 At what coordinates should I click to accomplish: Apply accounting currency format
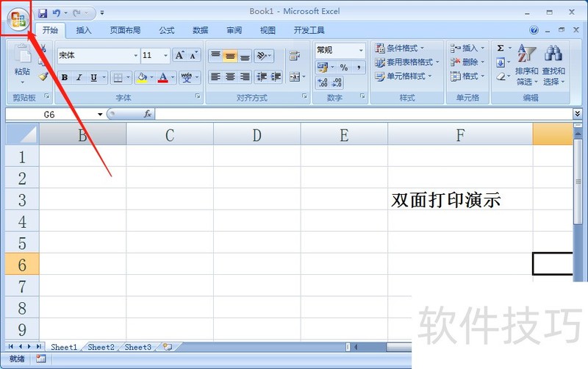click(323, 68)
